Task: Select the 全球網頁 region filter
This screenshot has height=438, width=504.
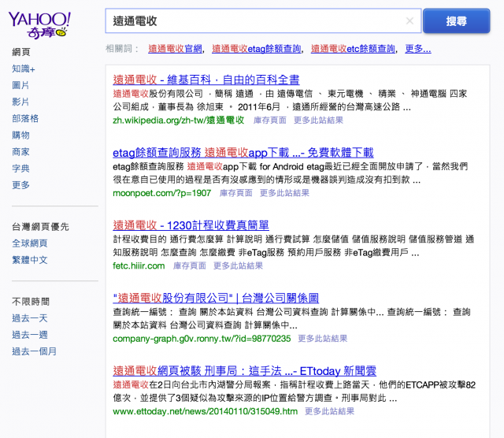Action: point(30,243)
